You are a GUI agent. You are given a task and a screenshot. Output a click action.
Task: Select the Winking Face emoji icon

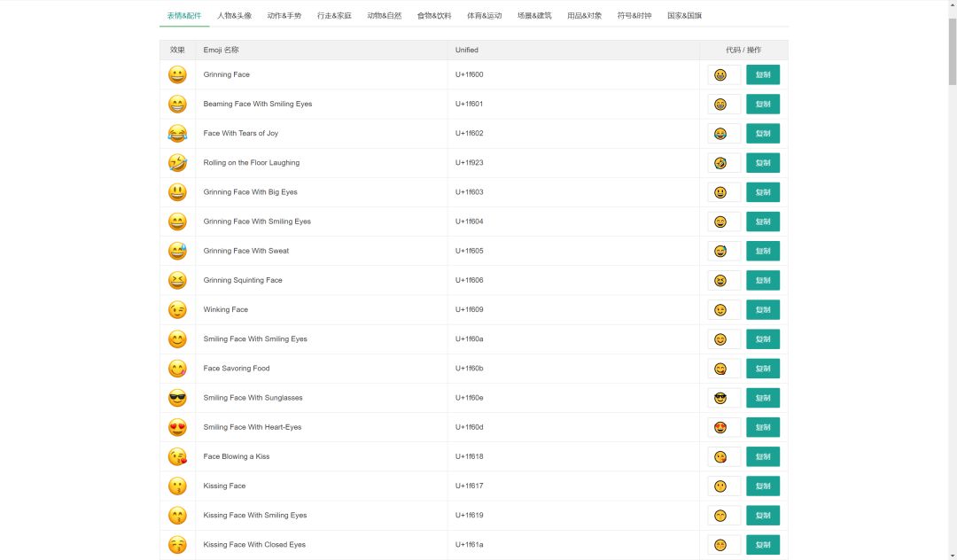coord(177,309)
